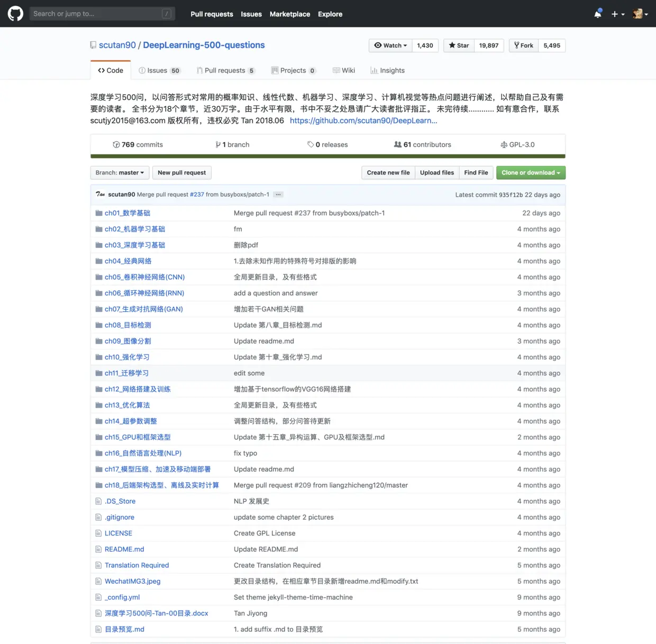
Task: Open the ch02_机器学习基础 folder
Action: coord(135,229)
